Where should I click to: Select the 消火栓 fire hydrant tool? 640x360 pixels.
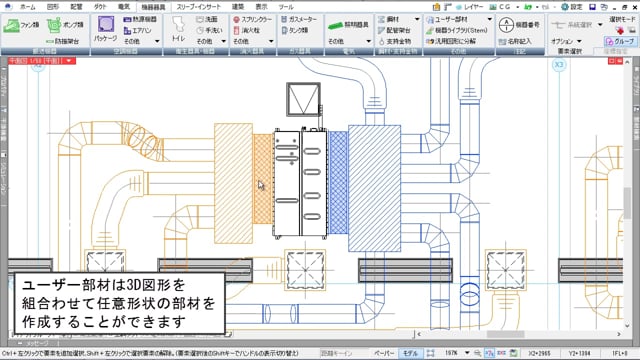click(247, 30)
